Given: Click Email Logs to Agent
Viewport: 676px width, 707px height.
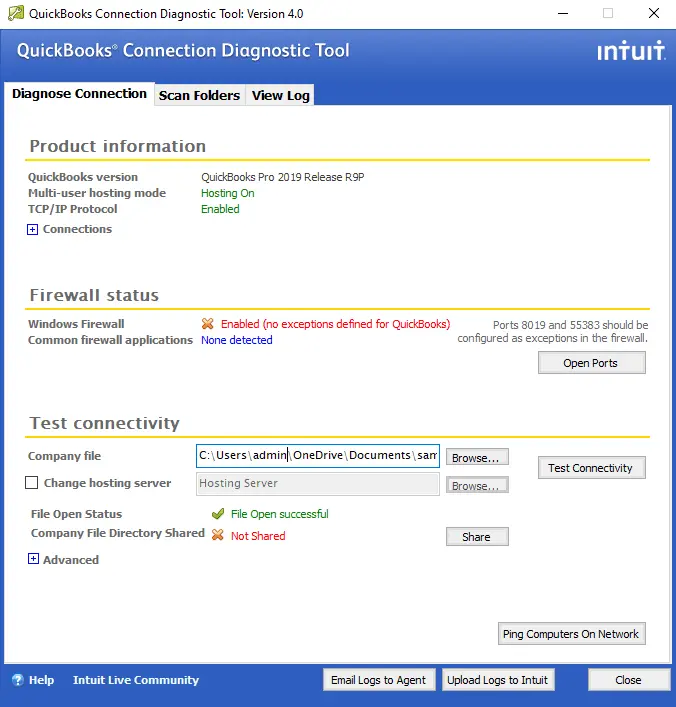Looking at the screenshot, I should click(x=379, y=679).
